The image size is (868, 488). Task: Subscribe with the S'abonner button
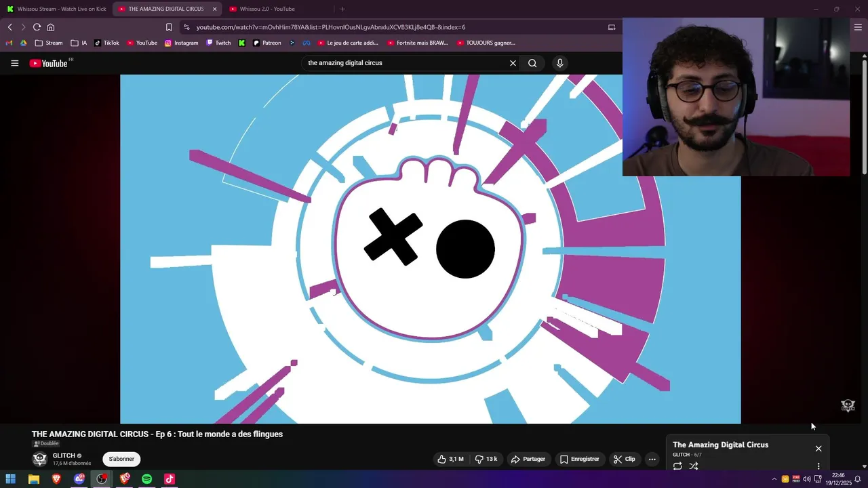click(x=121, y=459)
